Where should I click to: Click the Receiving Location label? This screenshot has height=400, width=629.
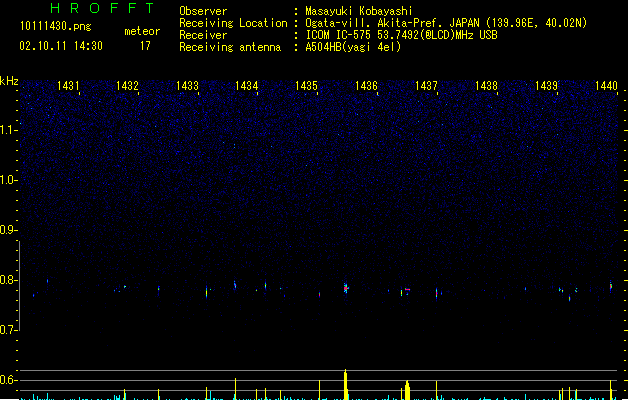pos(233,23)
